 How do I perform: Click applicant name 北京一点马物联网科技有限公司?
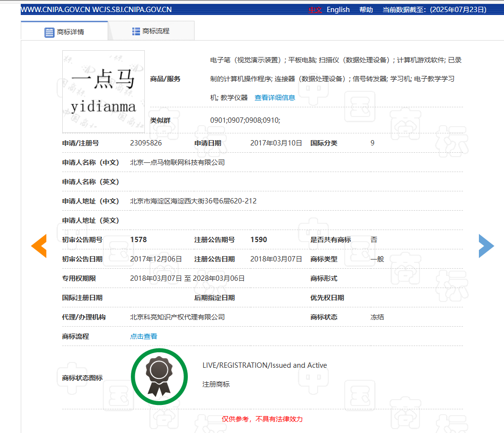coord(177,162)
